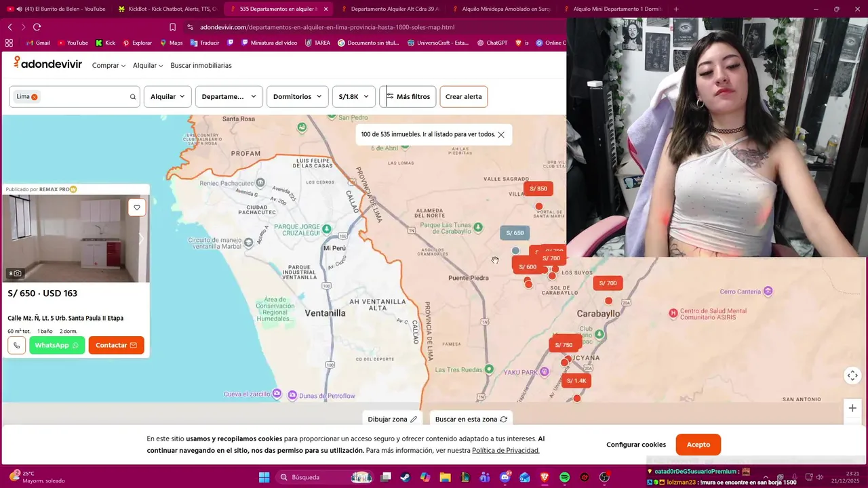Center map with the location target icon
The width and height of the screenshot is (868, 488).
pos(852,375)
